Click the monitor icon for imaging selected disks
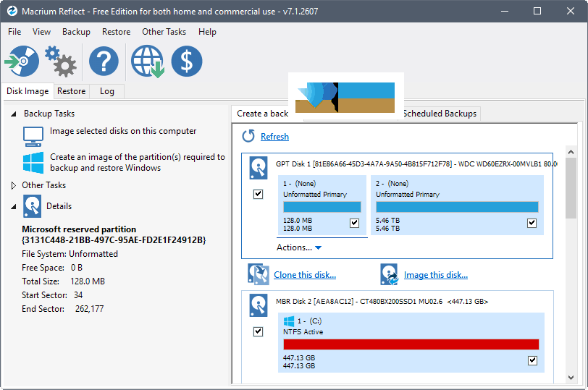This screenshot has height=390, width=588. [x=33, y=137]
